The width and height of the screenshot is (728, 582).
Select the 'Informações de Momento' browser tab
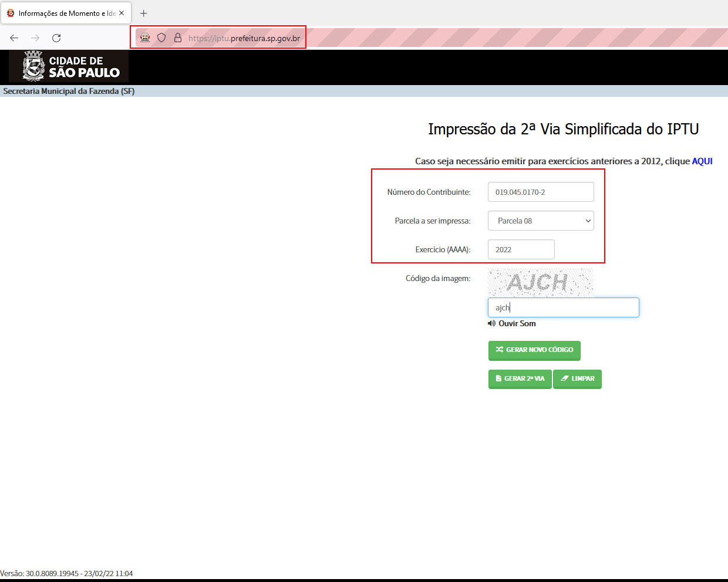coord(66,13)
